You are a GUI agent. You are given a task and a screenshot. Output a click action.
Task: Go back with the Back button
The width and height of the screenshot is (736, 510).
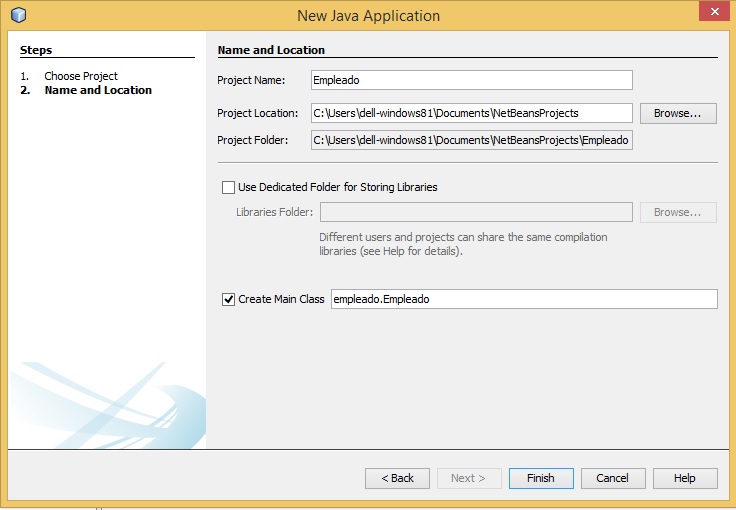[x=397, y=478]
